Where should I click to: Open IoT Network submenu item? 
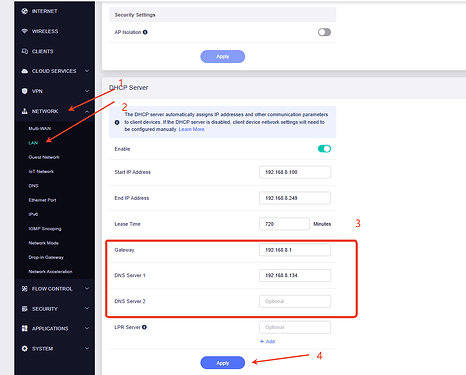pyautogui.click(x=41, y=171)
